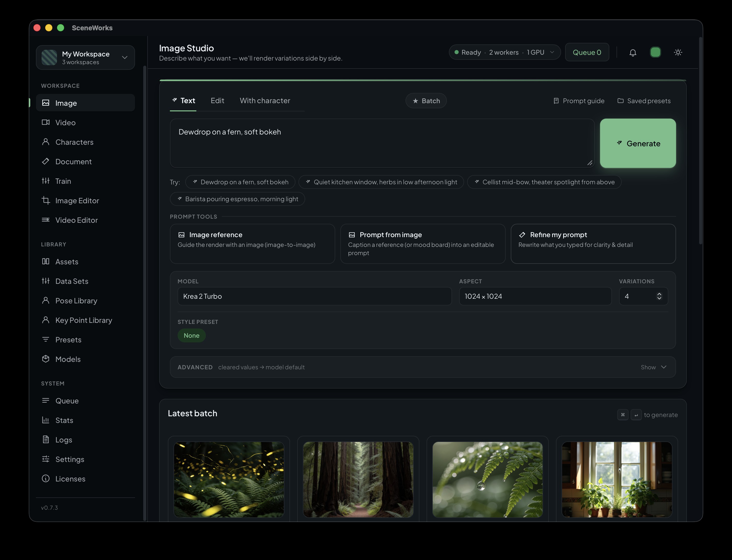Use suggestion Barista pouring espresso prompt
732x560 pixels.
coord(237,199)
